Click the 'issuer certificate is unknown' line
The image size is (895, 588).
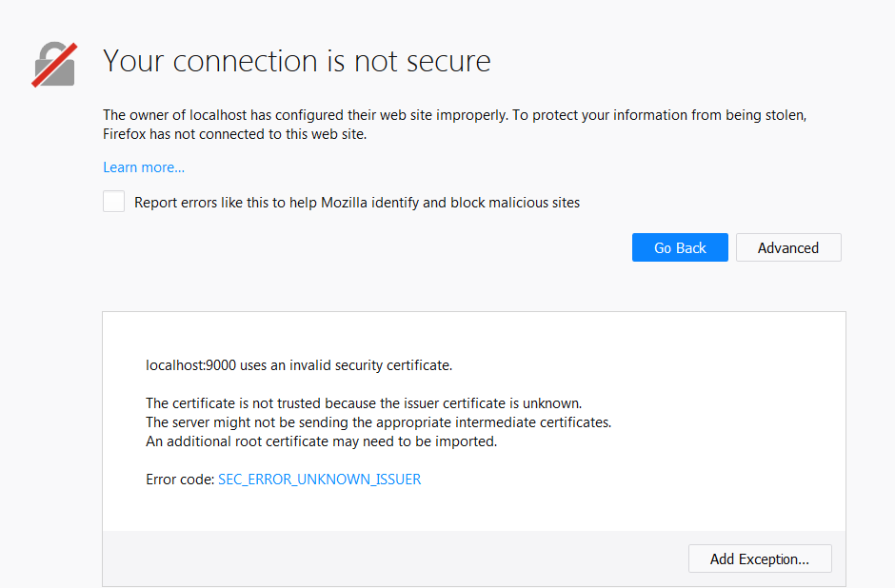(x=364, y=403)
